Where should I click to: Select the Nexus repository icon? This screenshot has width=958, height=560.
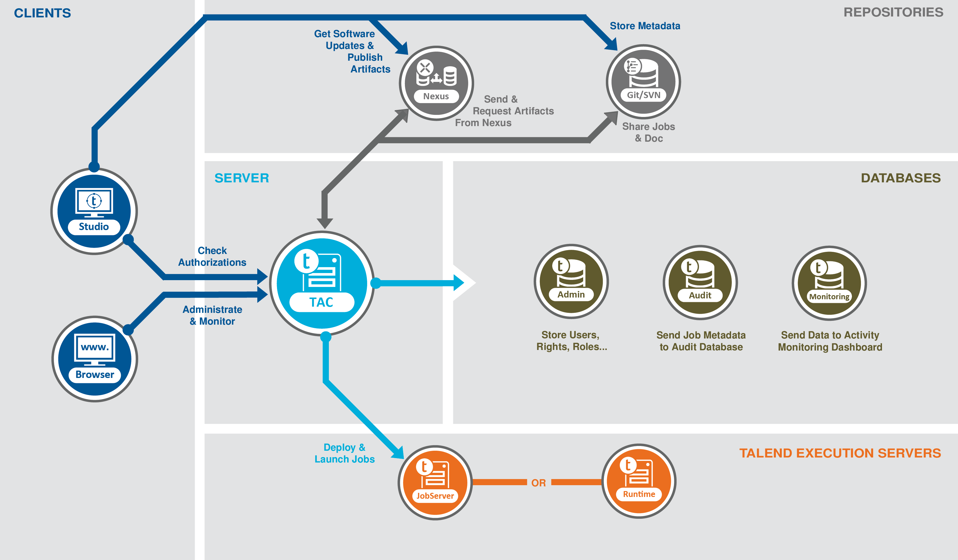[437, 80]
